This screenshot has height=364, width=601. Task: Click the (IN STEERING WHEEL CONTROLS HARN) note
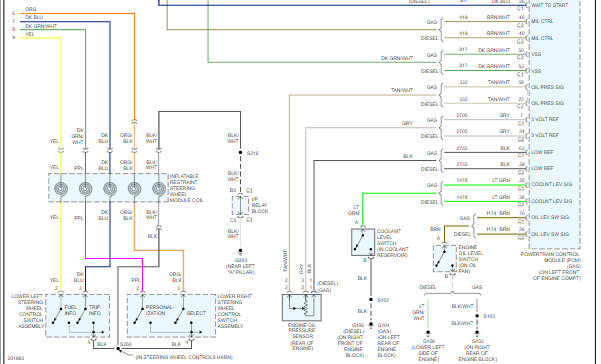[184, 357]
